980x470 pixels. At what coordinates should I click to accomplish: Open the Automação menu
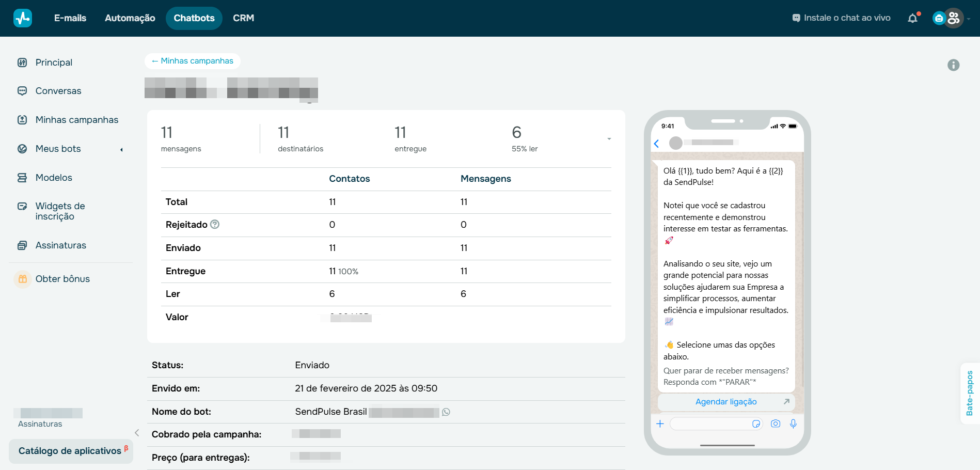coord(130,18)
